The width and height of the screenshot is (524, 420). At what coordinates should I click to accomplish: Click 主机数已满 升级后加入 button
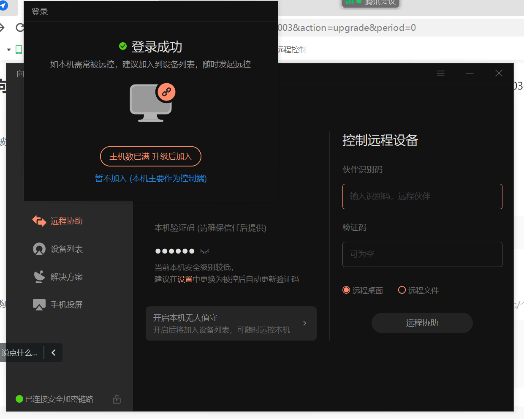pyautogui.click(x=151, y=156)
